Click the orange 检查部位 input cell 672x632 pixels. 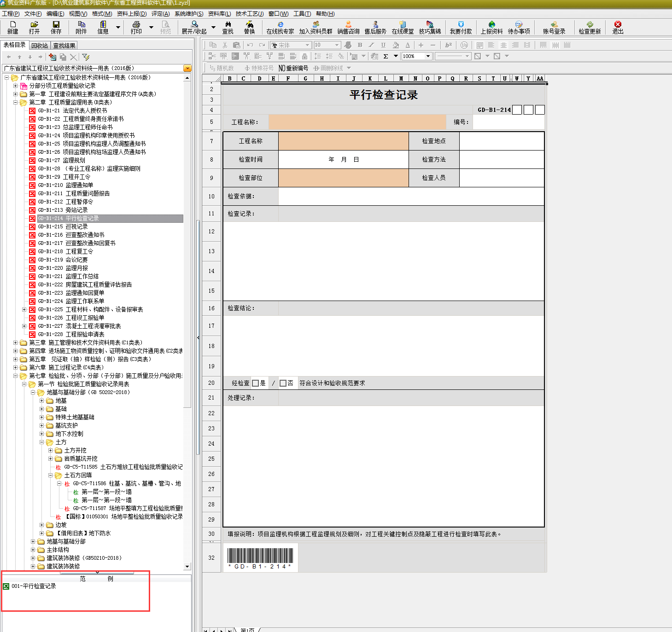[343, 178]
